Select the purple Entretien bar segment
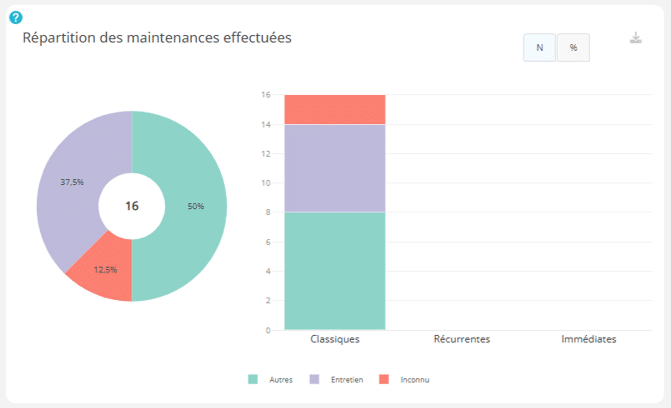Image resolution: width=671 pixels, height=408 pixels. pos(335,168)
